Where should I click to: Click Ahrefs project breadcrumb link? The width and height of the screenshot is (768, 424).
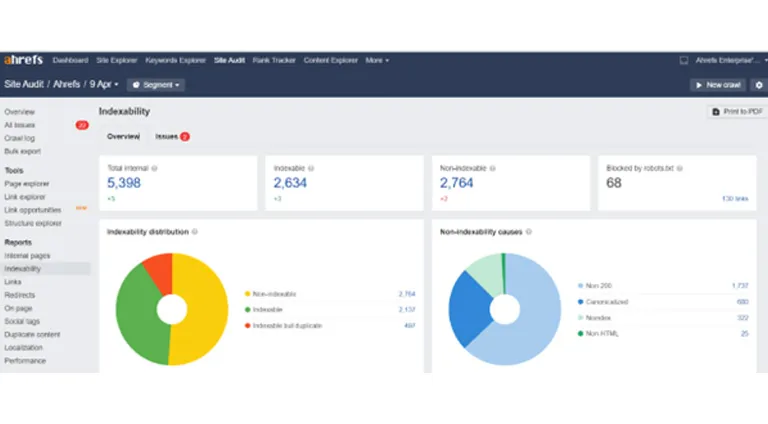tap(66, 84)
